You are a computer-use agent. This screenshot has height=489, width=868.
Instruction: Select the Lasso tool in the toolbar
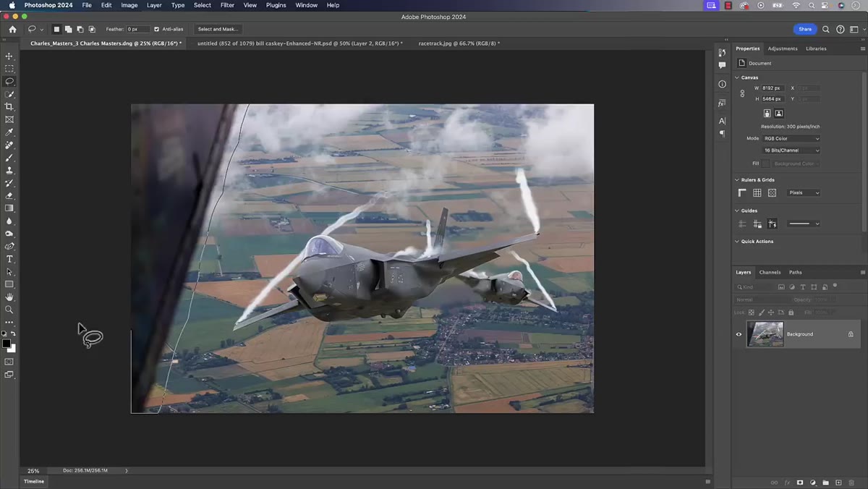[x=9, y=81]
